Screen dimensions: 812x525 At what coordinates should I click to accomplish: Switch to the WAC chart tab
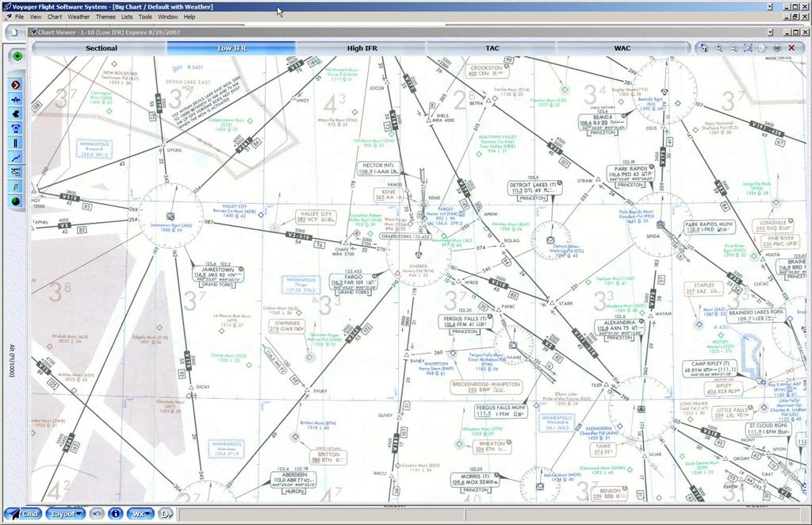(622, 48)
